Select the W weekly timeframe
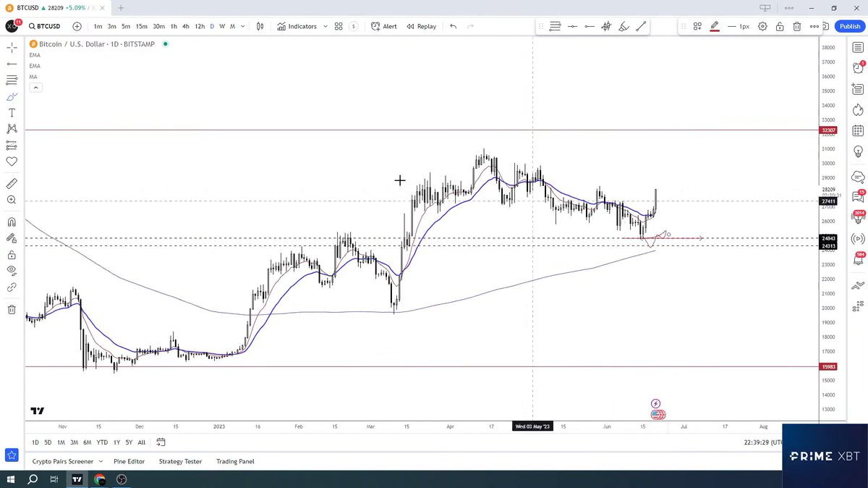Screen dimensions: 868x488 tap(222, 26)
